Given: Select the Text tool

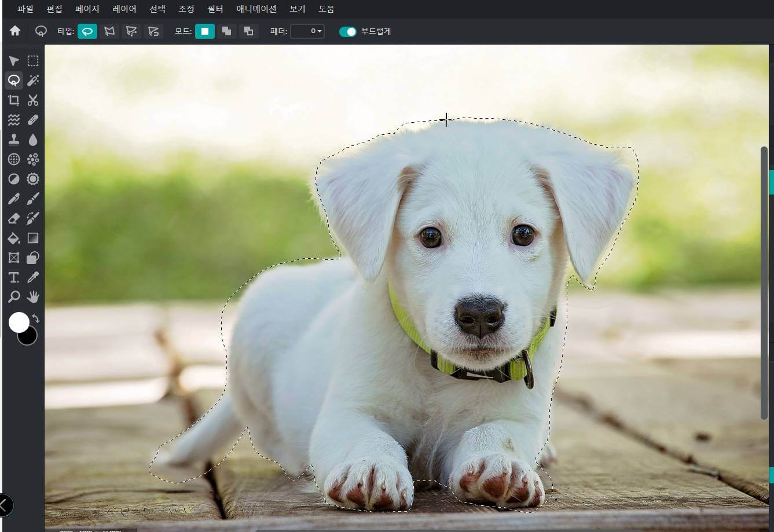Looking at the screenshot, I should pyautogui.click(x=14, y=277).
